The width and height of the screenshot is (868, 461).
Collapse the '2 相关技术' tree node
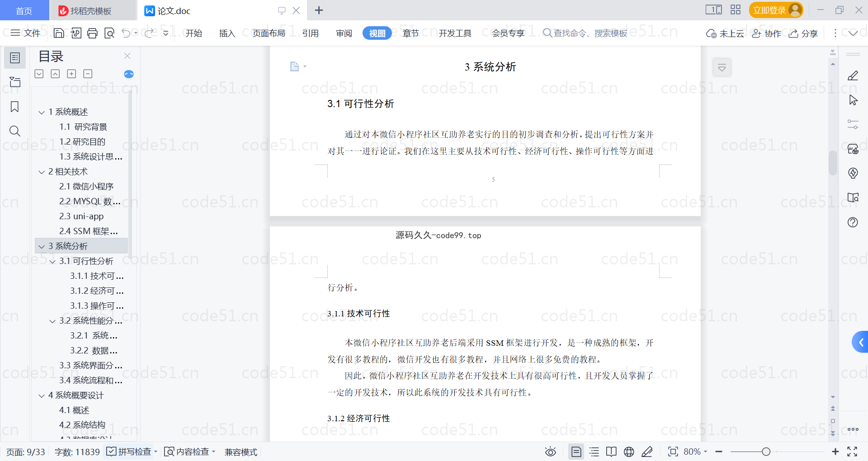pyautogui.click(x=42, y=172)
